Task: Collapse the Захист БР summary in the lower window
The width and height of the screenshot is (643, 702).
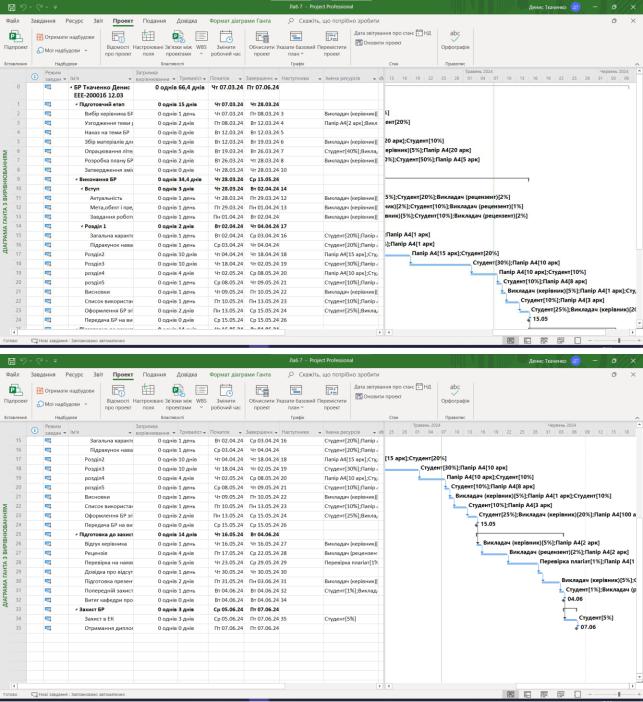Action: (x=77, y=610)
